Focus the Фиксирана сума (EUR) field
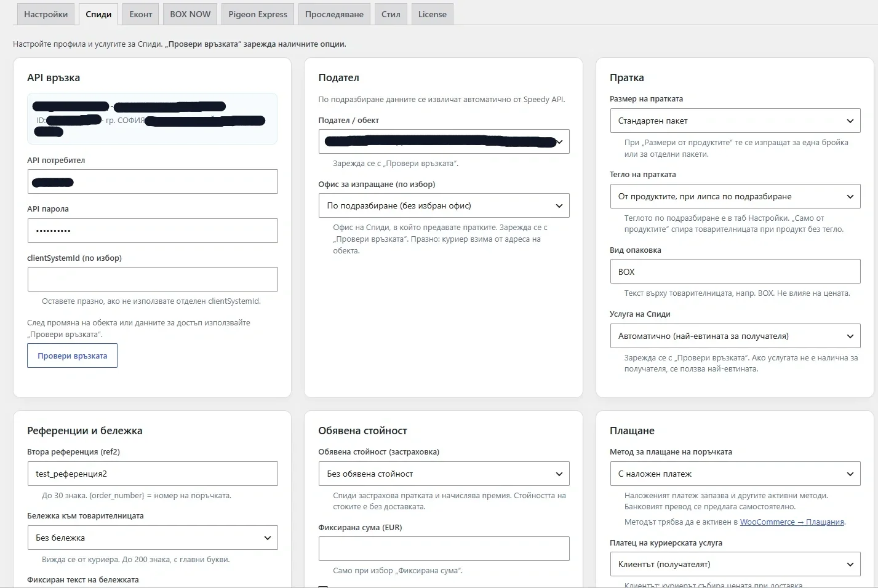Viewport: 878px width, 588px height. point(444,549)
